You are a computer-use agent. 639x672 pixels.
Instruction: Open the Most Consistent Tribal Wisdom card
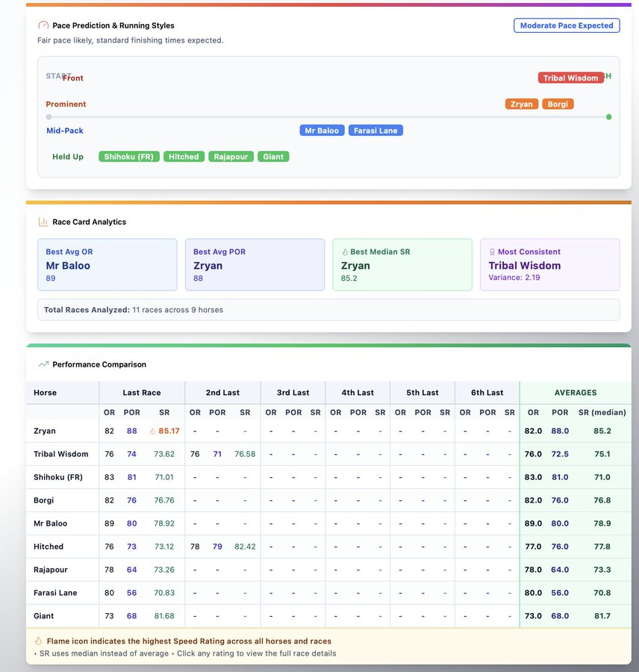[550, 265]
